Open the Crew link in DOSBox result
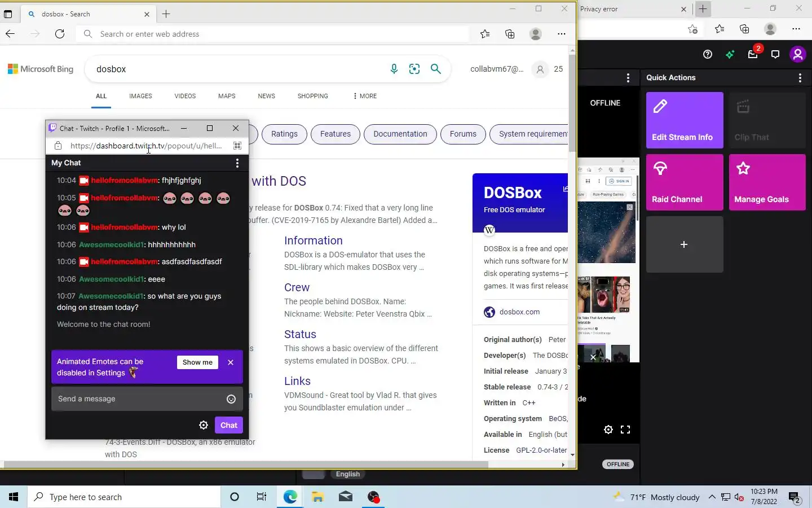 297,287
